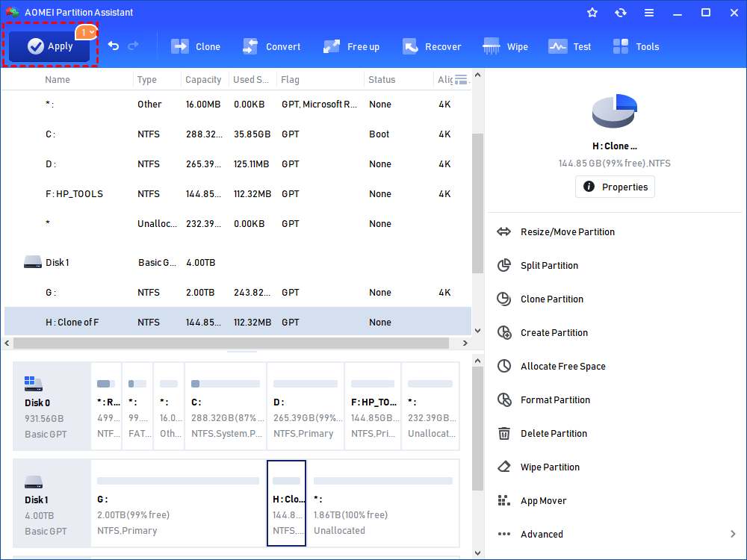
Task: Expand the Advanced options
Action: (x=542, y=535)
